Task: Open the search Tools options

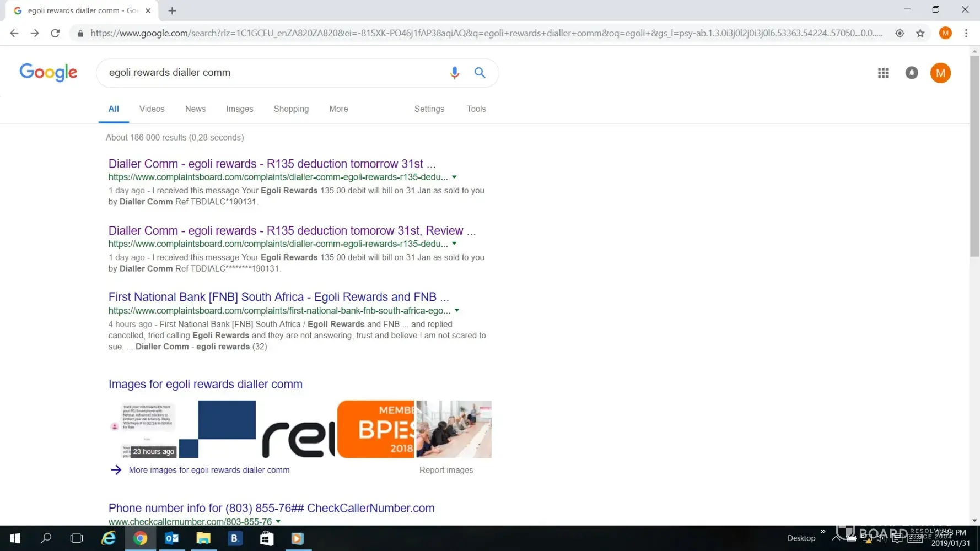Action: [476, 109]
